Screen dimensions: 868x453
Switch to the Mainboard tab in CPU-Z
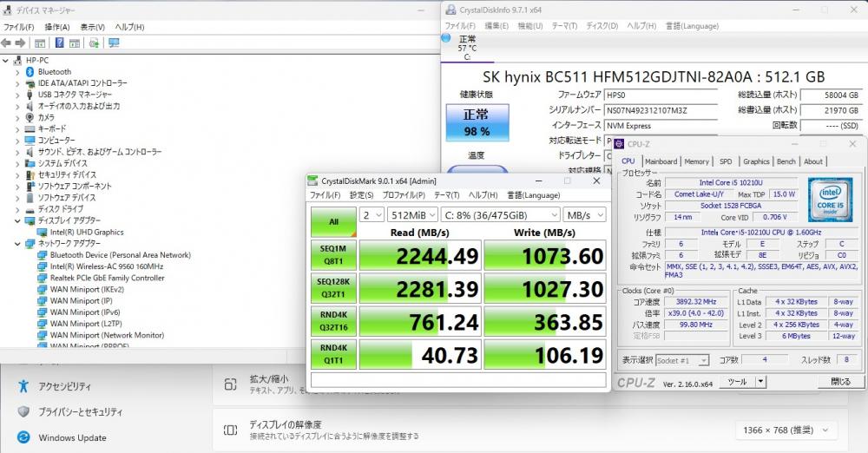(661, 161)
